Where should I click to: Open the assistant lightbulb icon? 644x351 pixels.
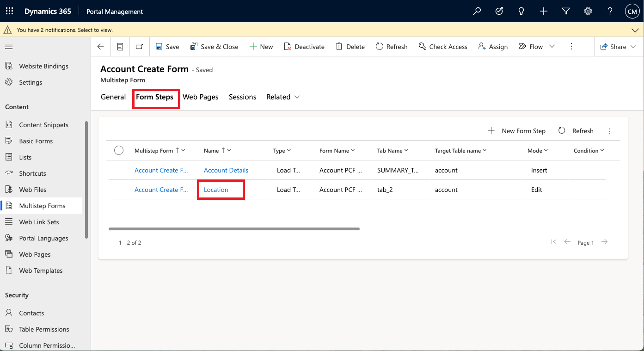521,11
